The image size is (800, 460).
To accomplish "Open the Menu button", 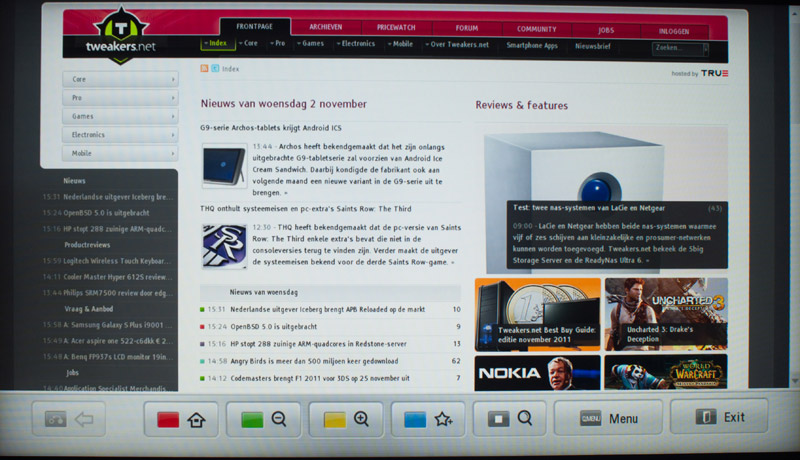I will pyautogui.click(x=608, y=418).
